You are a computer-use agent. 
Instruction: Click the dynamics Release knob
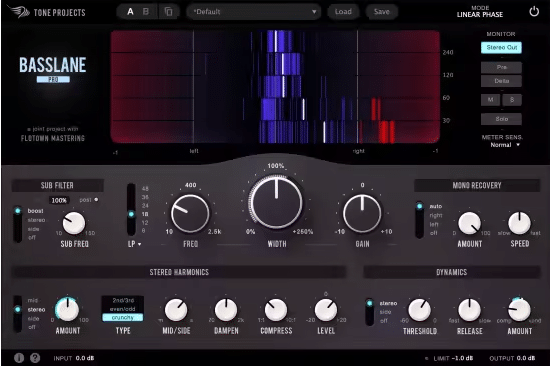tap(469, 310)
